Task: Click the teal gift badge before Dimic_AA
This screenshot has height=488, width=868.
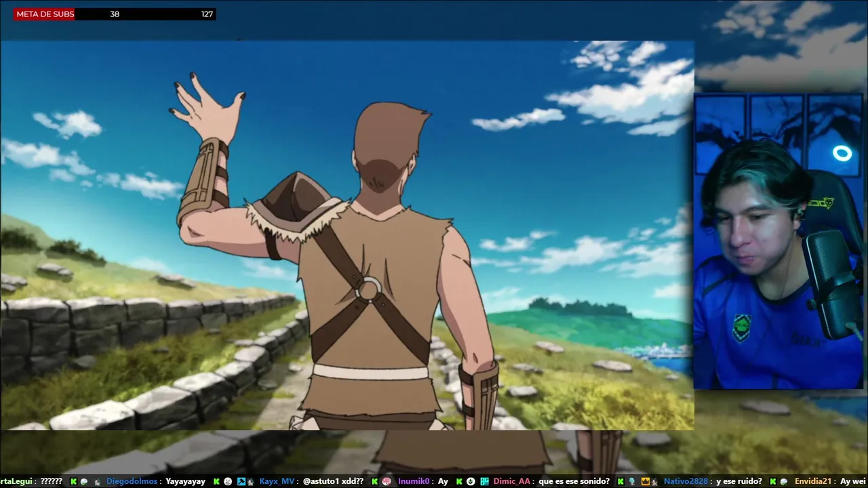Action: (x=484, y=481)
